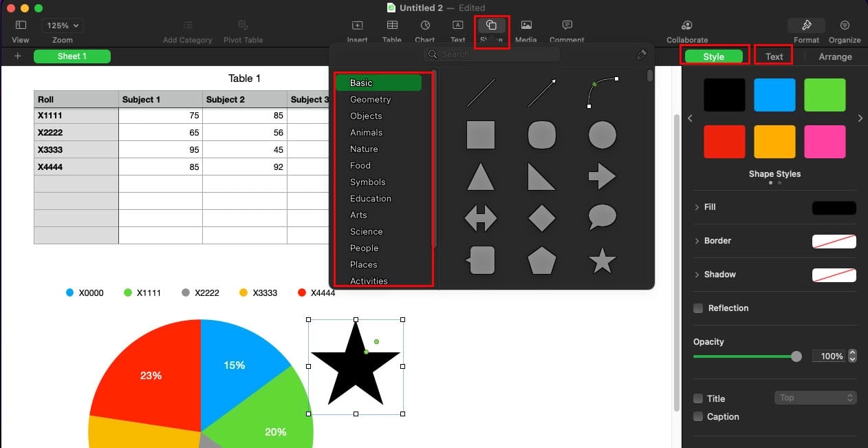Image resolution: width=868 pixels, height=448 pixels.
Task: Insert the right arrow shape
Action: (603, 177)
